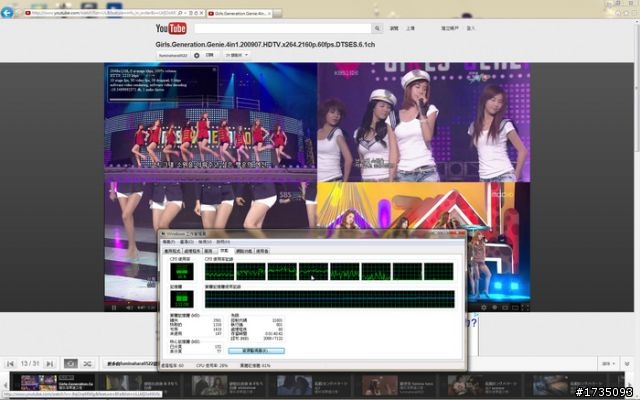
Task: Play the second playlist thumbnail
Action: click(123, 384)
